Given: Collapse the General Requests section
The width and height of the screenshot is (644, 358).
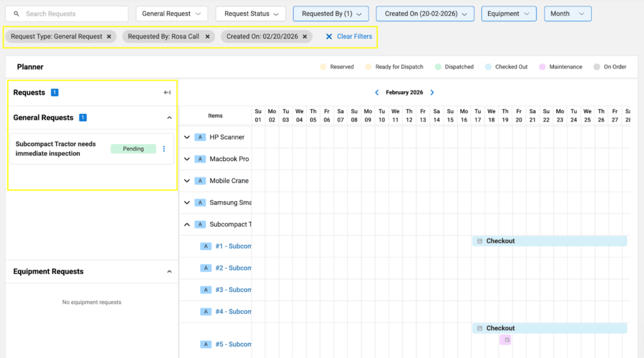Looking at the screenshot, I should click(x=169, y=118).
